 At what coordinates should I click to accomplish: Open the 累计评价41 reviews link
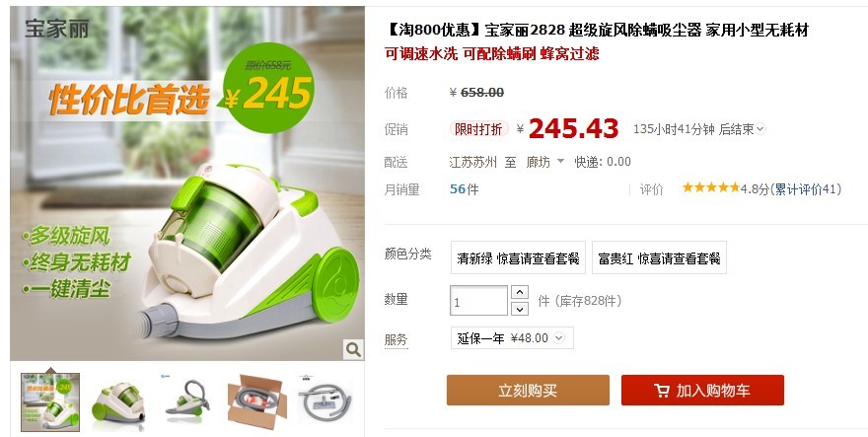point(807,189)
